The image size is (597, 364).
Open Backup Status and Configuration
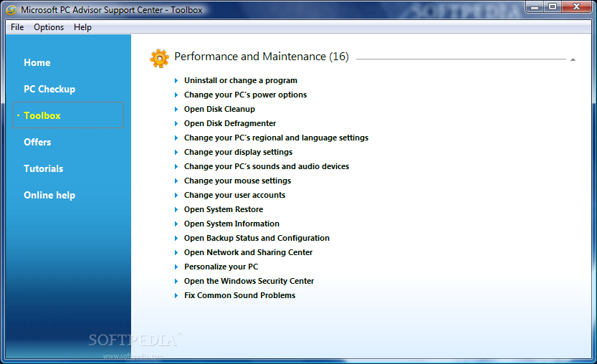pyautogui.click(x=257, y=238)
